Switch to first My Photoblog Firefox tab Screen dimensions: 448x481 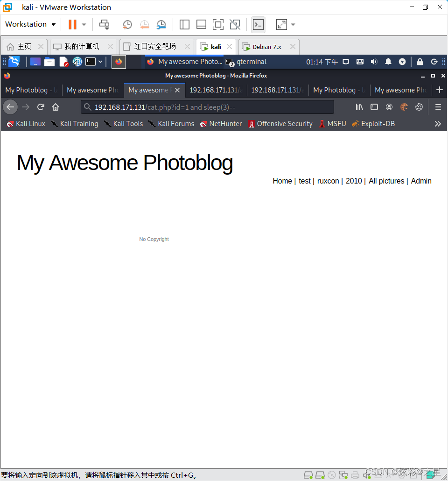click(31, 90)
